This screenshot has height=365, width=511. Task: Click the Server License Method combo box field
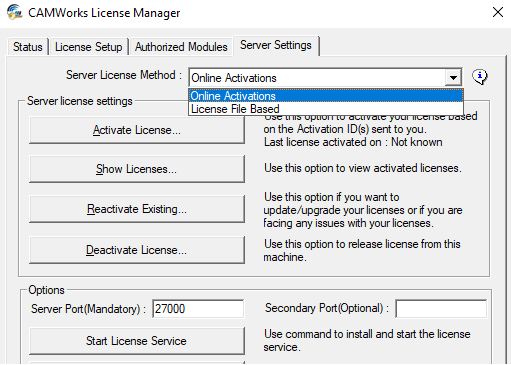325,78
